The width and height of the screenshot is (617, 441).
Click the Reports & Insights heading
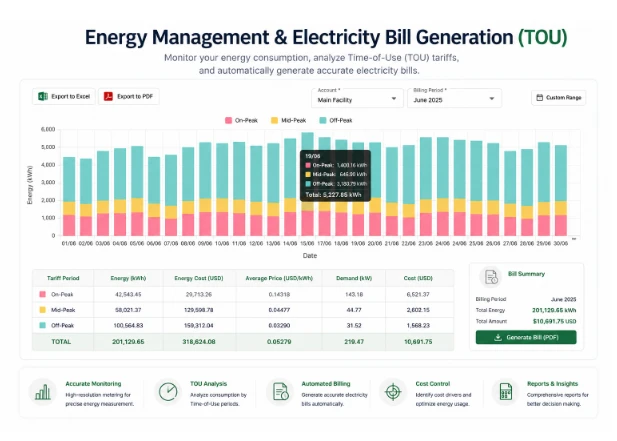[552, 384]
